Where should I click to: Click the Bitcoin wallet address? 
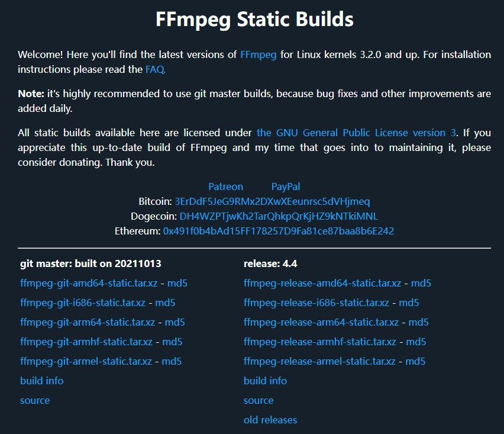[x=272, y=201]
